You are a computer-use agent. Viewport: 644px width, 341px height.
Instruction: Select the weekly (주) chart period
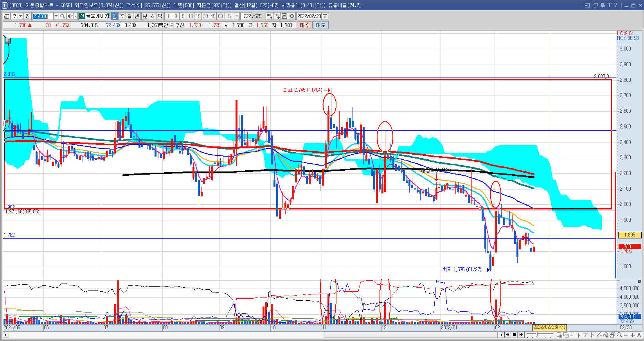pyautogui.click(x=122, y=16)
